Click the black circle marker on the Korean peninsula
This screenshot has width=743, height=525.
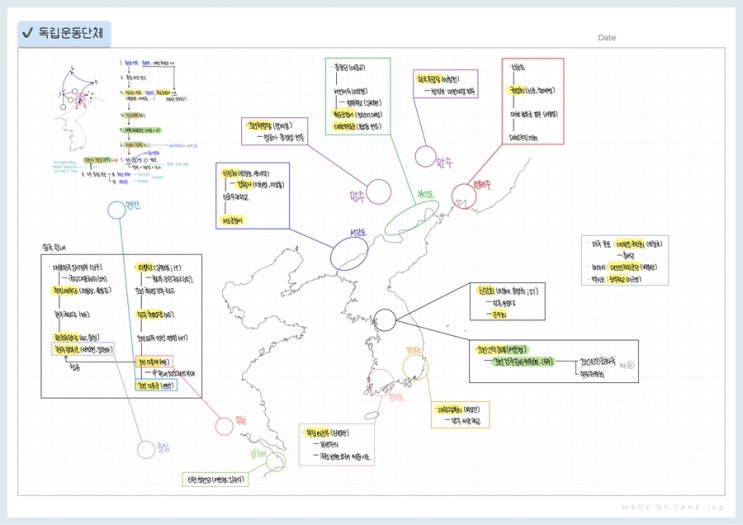(385, 320)
